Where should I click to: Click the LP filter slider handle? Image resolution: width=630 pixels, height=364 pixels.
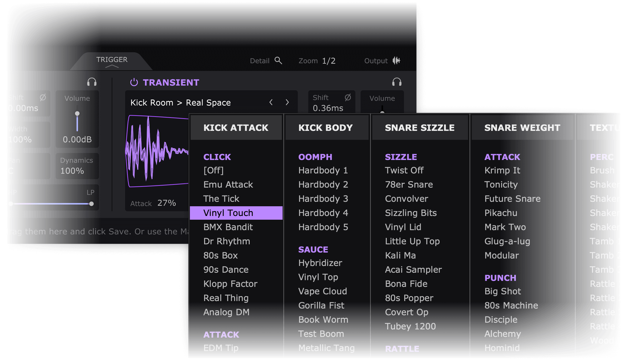tap(91, 204)
